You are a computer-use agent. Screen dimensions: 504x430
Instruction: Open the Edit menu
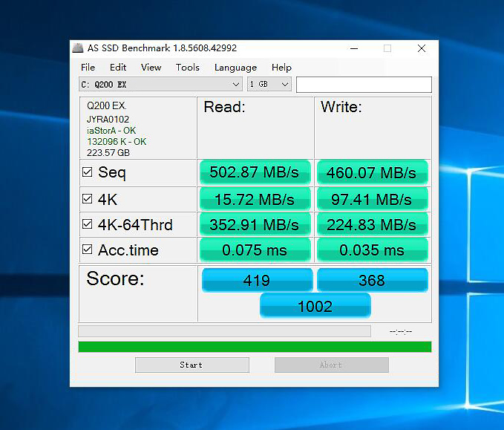pyautogui.click(x=118, y=68)
